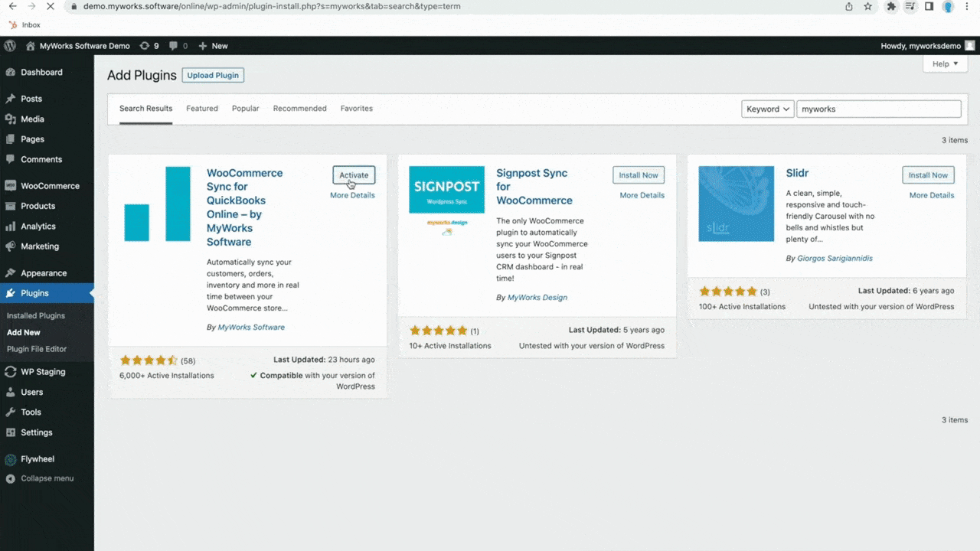Bookmark this page with the star icon

point(868,6)
